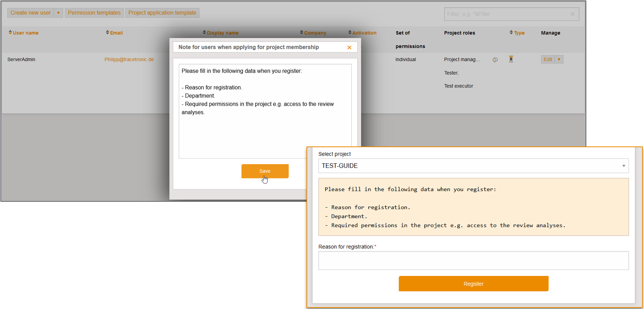Image resolution: width=644 pixels, height=309 pixels.
Task: Click the Set of permissions column header
Action: point(410,40)
